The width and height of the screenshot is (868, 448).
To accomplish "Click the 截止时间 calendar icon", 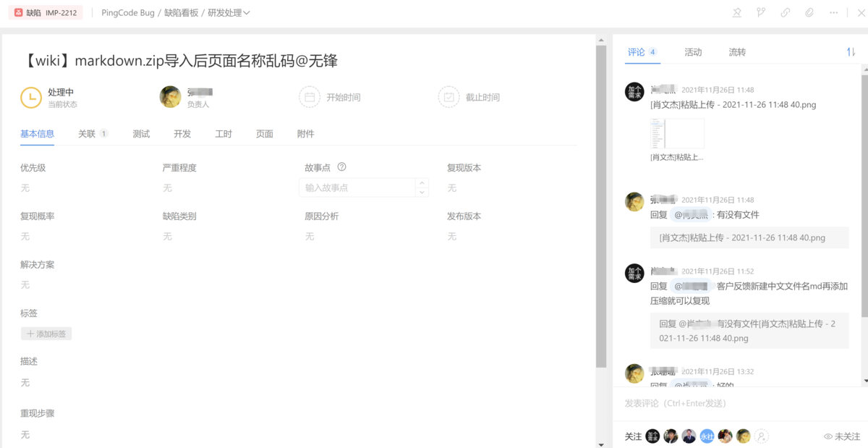I will click(x=448, y=97).
